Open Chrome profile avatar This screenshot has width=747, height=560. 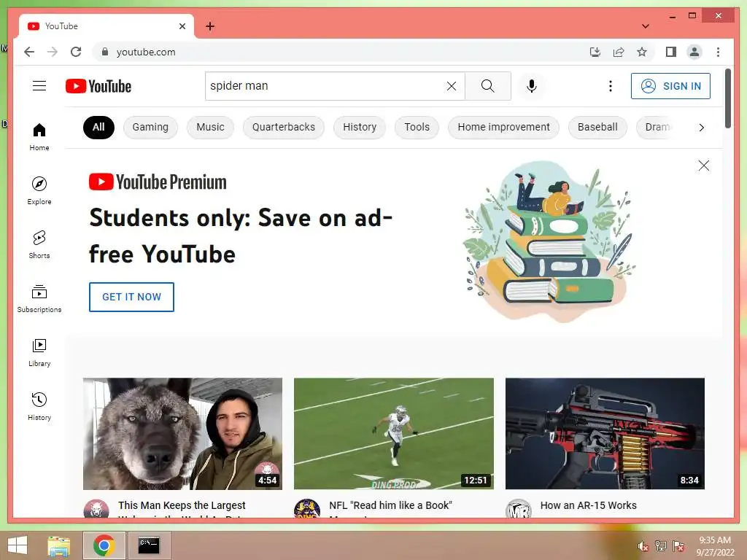click(x=694, y=52)
